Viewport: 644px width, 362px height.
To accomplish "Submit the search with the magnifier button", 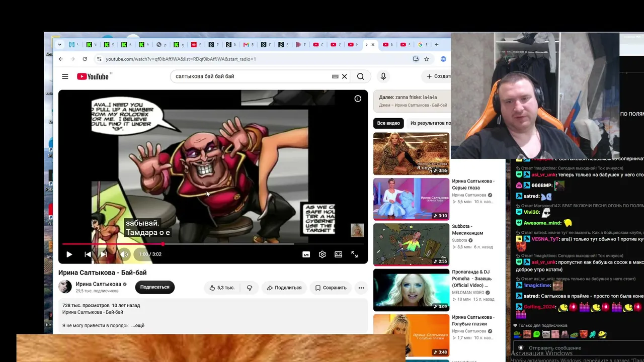I will (x=361, y=76).
